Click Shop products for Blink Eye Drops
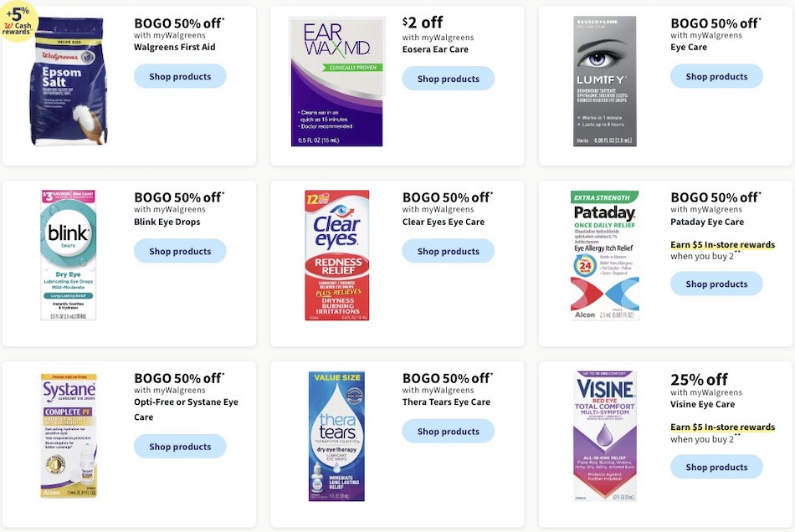The image size is (795, 532). click(179, 251)
